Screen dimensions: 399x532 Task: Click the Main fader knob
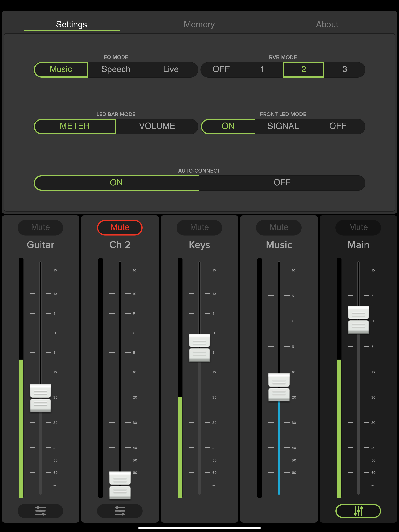tap(358, 320)
